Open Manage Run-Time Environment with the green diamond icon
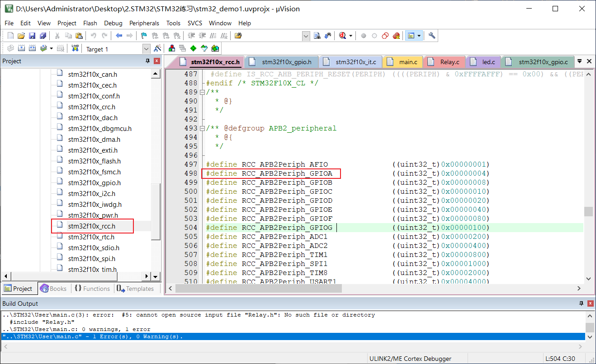Image resolution: width=596 pixels, height=364 pixels. [x=193, y=48]
